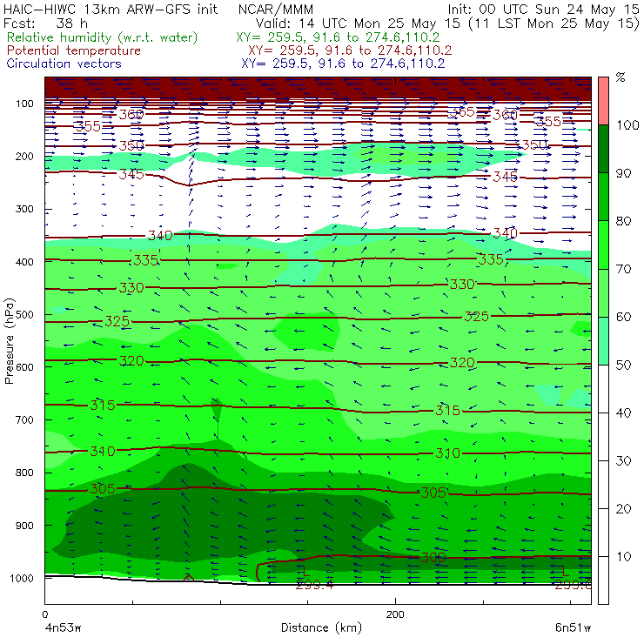Click the 80–90 green colorbar segment
Screen dimensions: 644x644
click(603, 197)
